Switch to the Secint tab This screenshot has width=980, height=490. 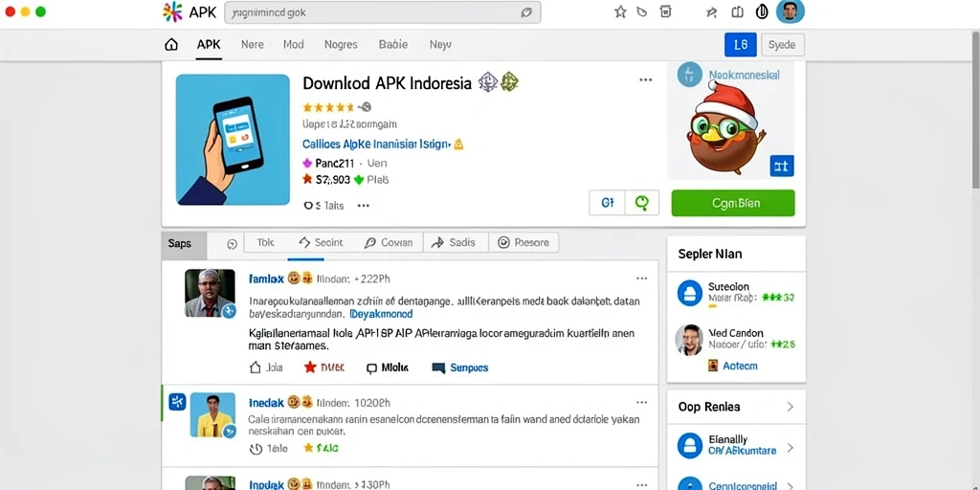click(322, 242)
